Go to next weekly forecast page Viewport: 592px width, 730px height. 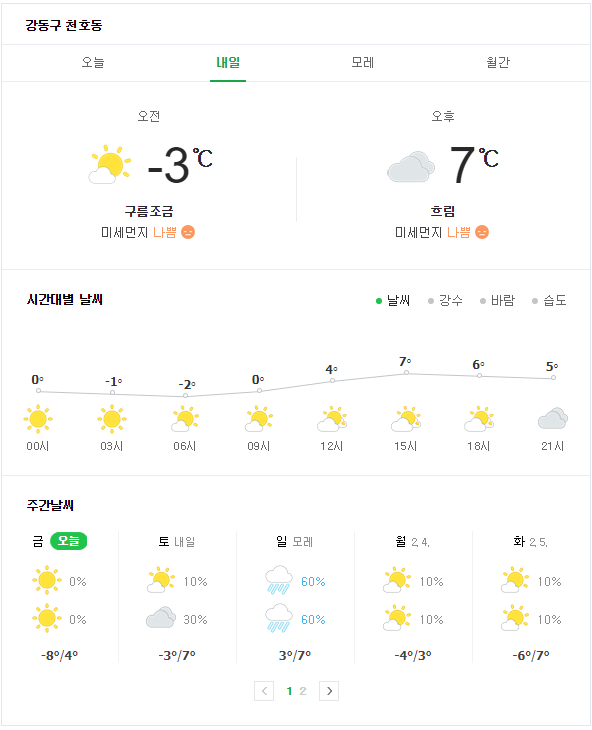pos(329,691)
